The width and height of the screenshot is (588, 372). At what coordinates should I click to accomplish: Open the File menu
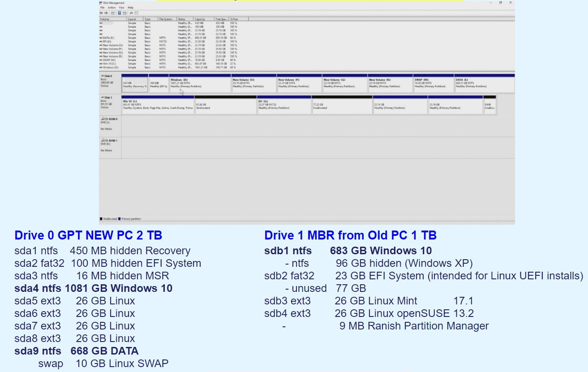click(103, 8)
